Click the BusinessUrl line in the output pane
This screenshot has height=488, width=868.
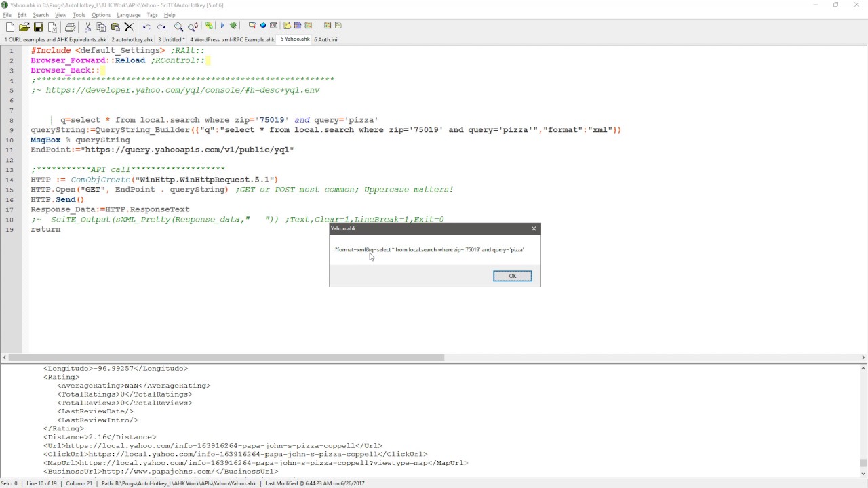pyautogui.click(x=161, y=472)
